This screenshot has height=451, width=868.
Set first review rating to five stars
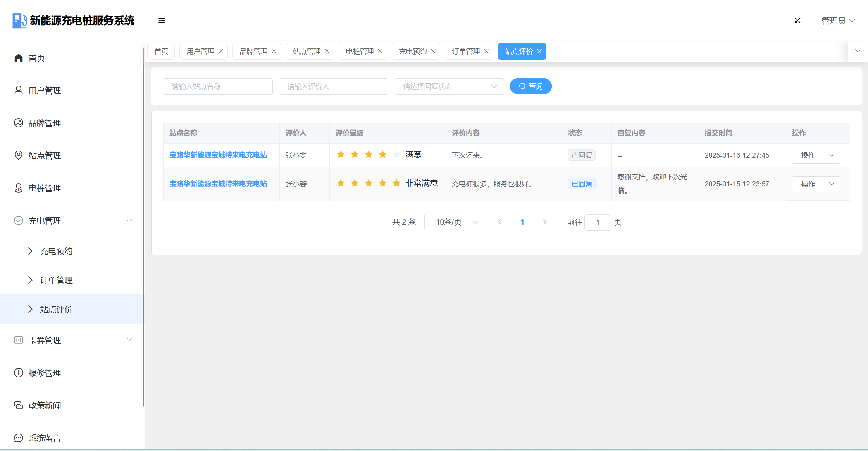(x=396, y=155)
